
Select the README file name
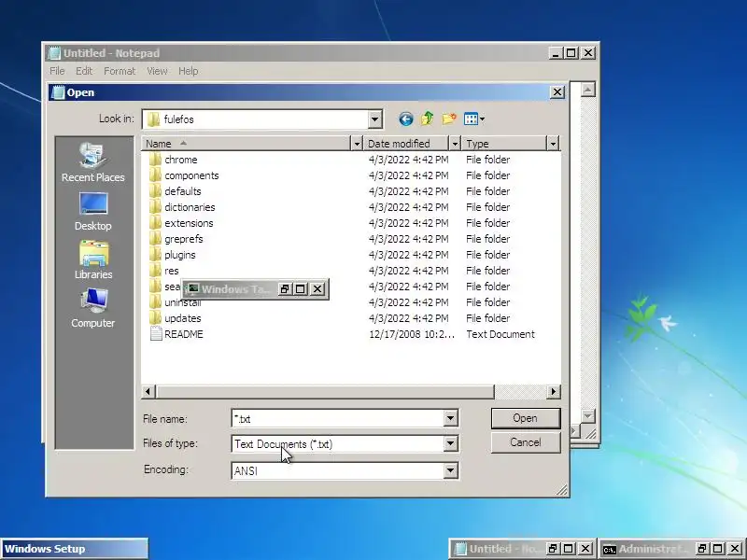(184, 334)
